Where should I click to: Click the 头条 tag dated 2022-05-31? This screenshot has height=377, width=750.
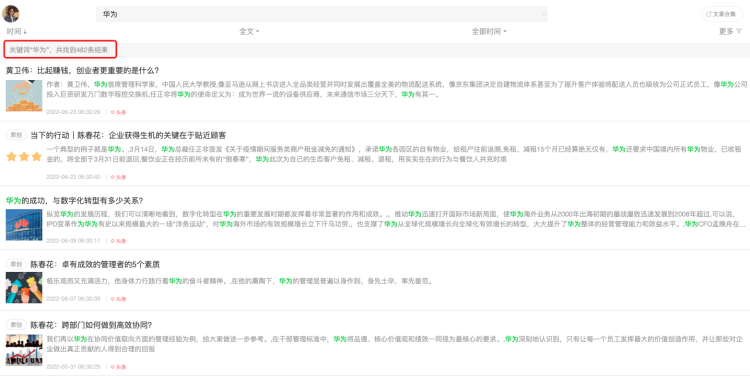pyautogui.click(x=118, y=367)
